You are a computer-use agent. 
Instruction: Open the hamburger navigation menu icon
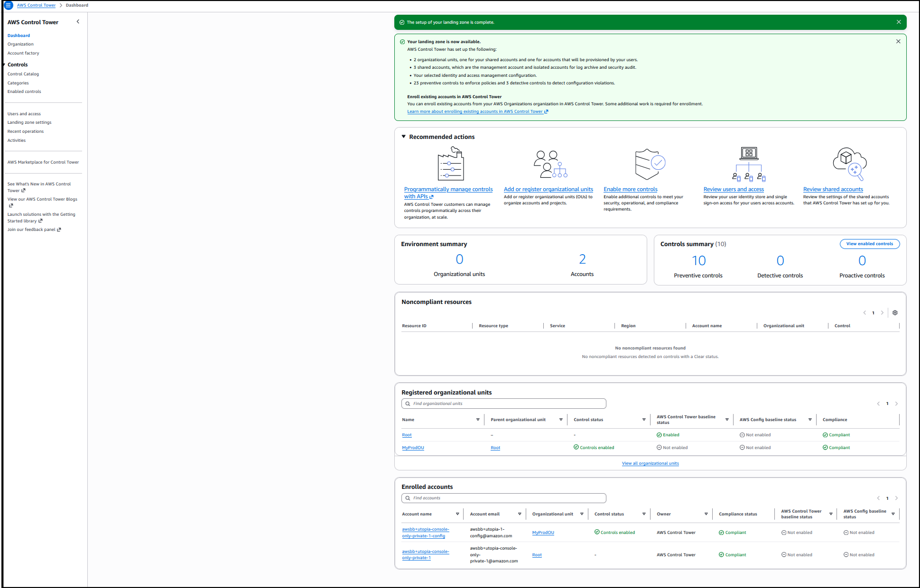tap(8, 5)
